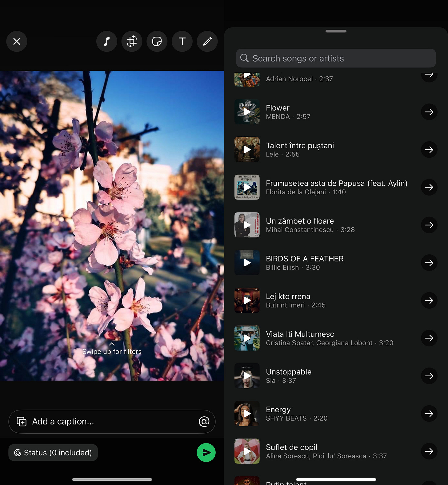This screenshot has height=485, width=448.
Task: Tap the Energy song title
Action: 278,410
